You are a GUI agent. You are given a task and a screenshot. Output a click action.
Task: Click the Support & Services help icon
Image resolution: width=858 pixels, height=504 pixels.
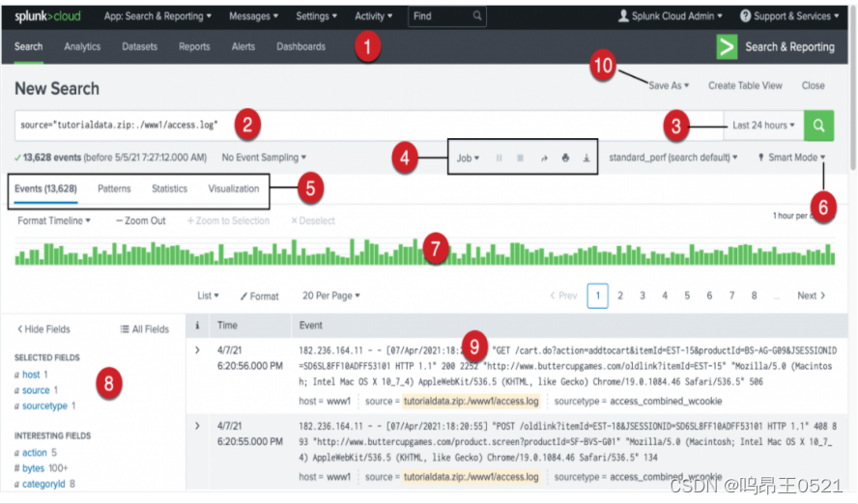[x=745, y=16]
